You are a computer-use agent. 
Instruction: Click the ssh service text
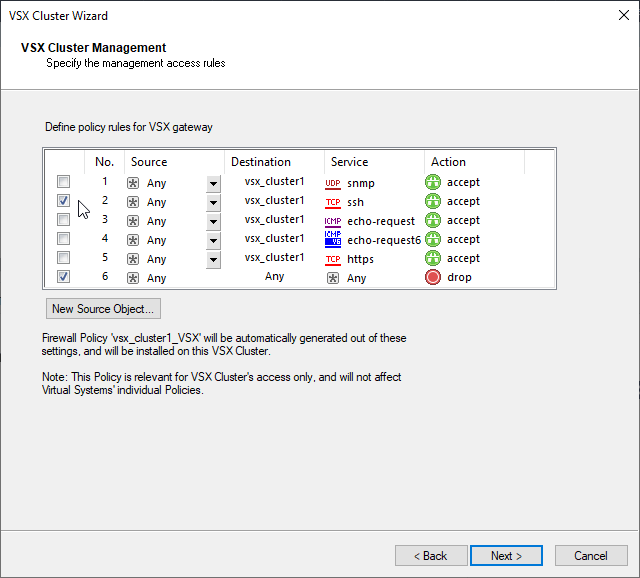(356, 202)
